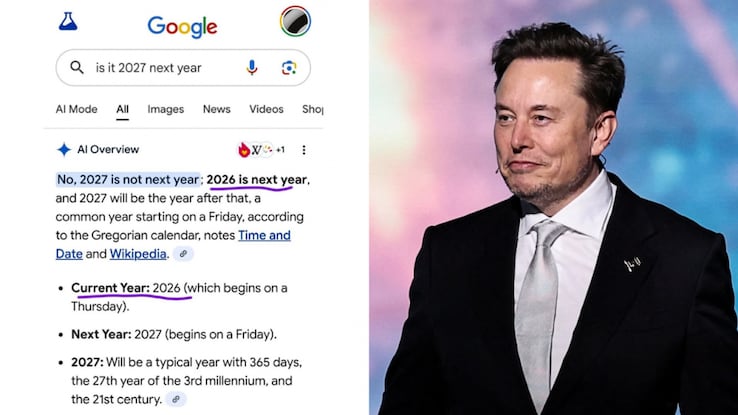The width and height of the screenshot is (738, 415).
Task: Open Search Labs flask icon
Action: (68, 22)
